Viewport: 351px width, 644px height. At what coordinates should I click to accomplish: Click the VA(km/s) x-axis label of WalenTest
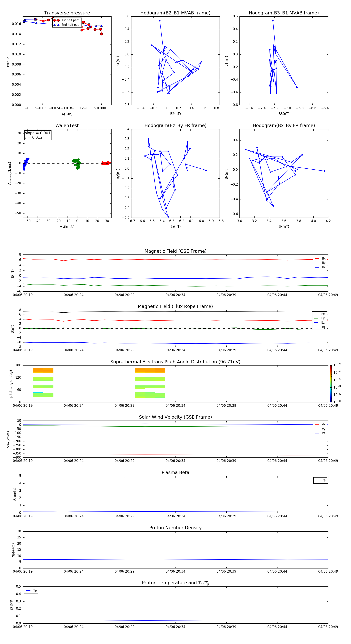point(67,227)
